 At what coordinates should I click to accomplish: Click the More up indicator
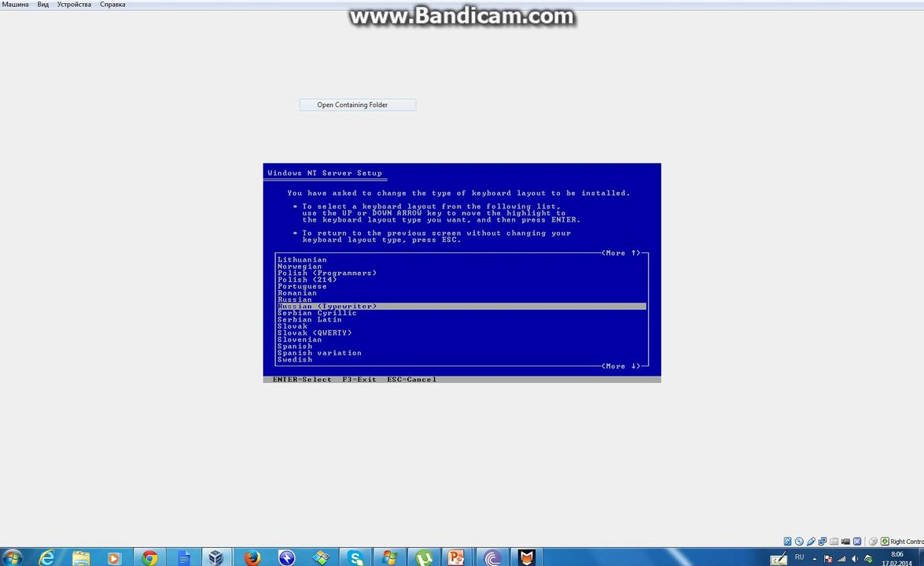(621, 252)
